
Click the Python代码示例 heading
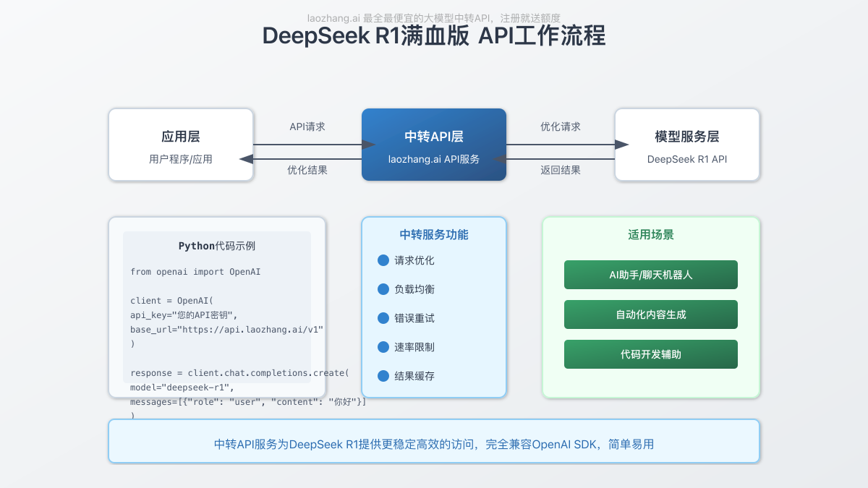217,246
